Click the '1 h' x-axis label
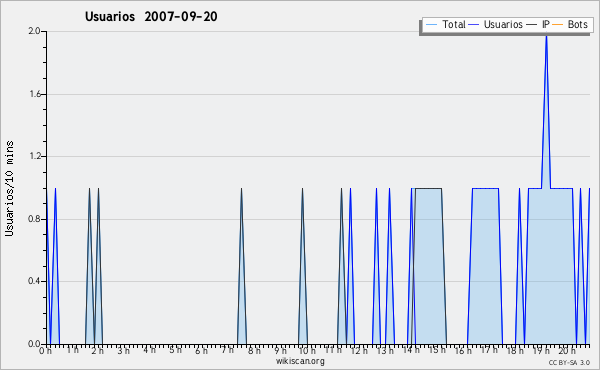This screenshot has width=600, height=370. (73, 350)
